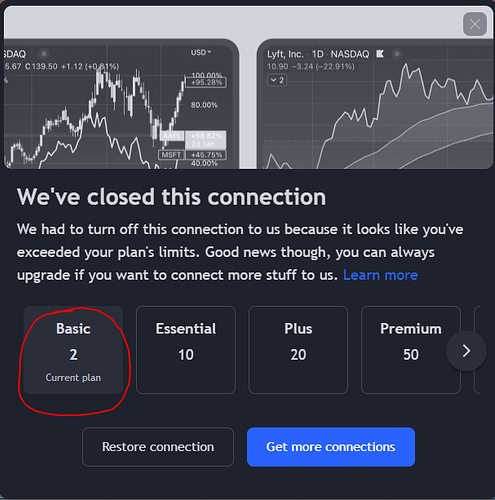Expand the indicators chevron showing 2

click(x=277, y=80)
